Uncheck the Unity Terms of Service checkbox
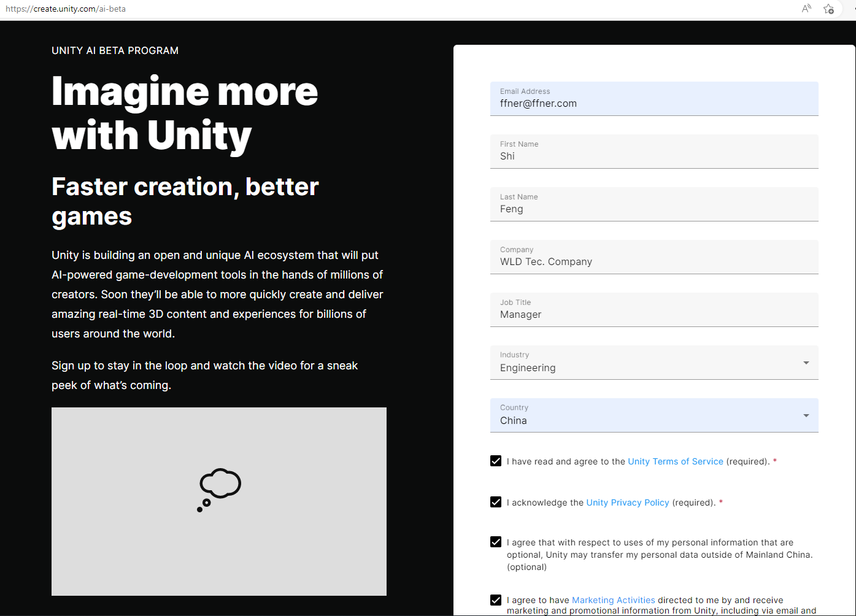 [x=496, y=461]
